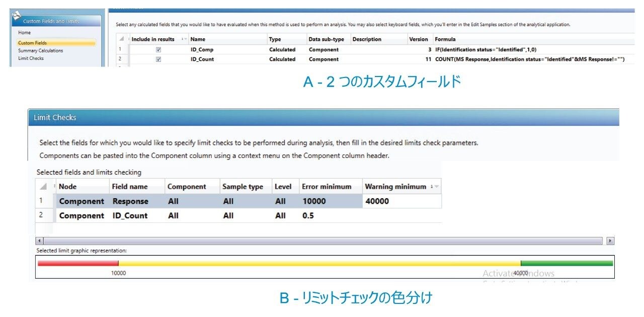Go to Limit Checks in the navigation pane
The width and height of the screenshot is (644, 317).
(x=31, y=58)
